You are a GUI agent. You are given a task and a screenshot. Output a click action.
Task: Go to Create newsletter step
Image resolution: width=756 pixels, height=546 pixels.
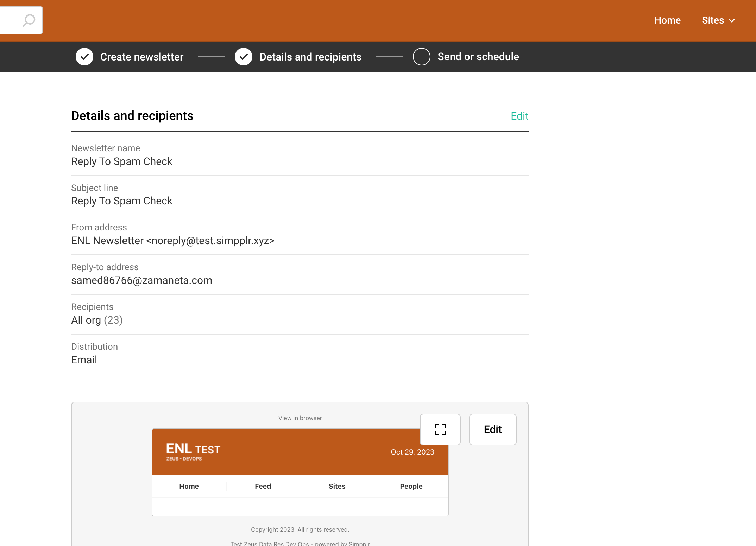pyautogui.click(x=141, y=57)
